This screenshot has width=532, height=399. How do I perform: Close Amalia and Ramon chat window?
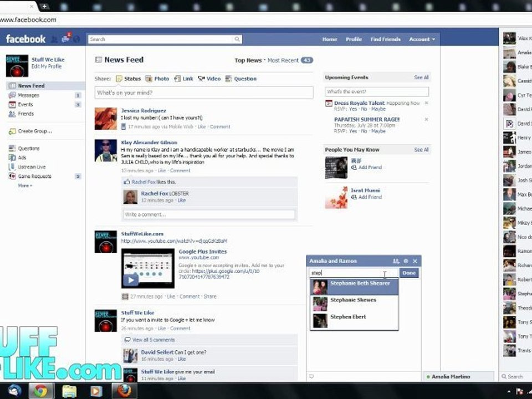[415, 261]
